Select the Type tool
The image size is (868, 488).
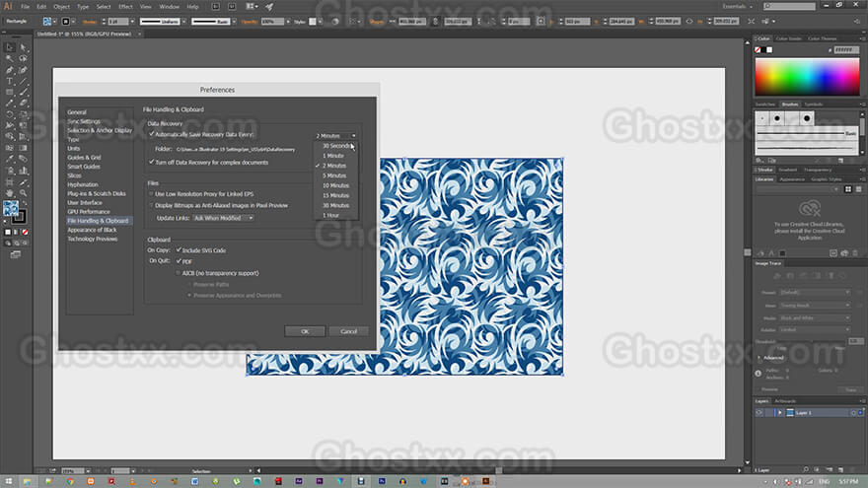pyautogui.click(x=10, y=81)
